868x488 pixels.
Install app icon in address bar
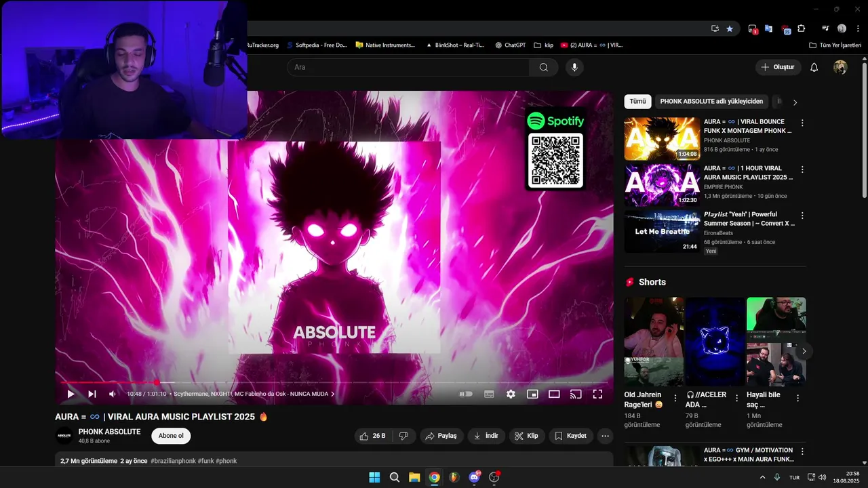715,28
